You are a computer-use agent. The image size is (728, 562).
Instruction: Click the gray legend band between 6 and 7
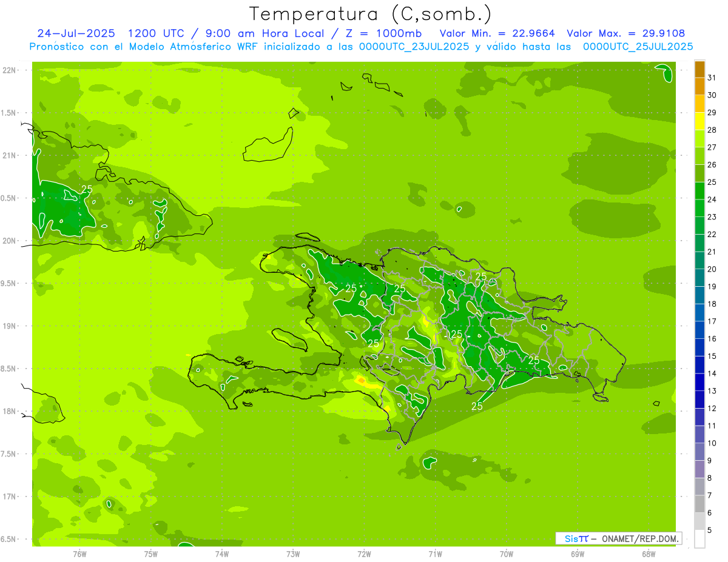pos(699,504)
